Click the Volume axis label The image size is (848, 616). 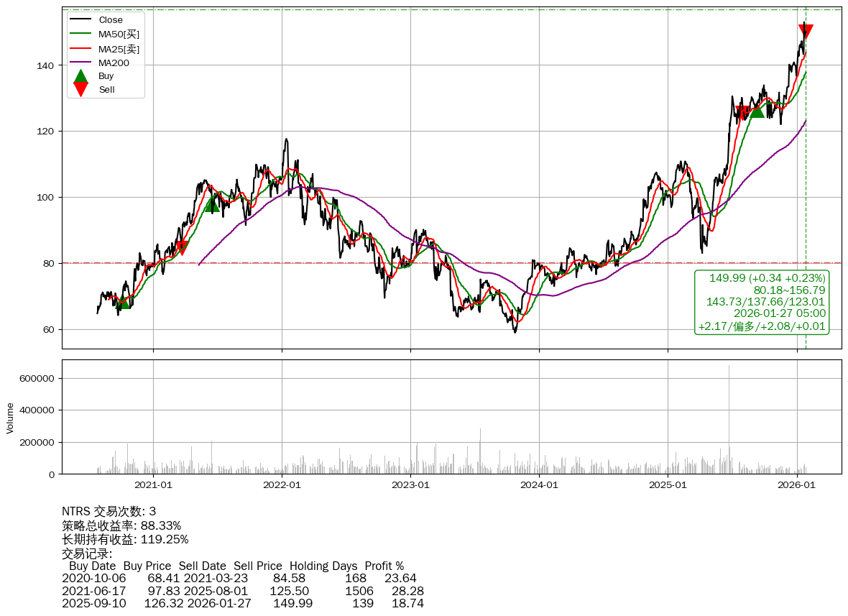pos(10,418)
